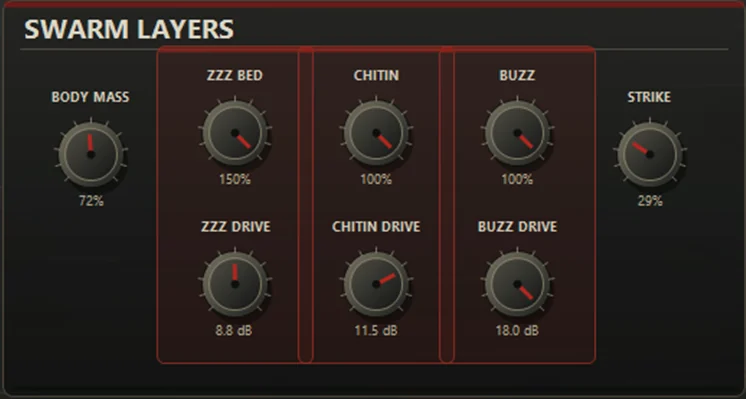The image size is (746, 399).
Task: Select the 100% value under CHITIN
Action: 376,179
